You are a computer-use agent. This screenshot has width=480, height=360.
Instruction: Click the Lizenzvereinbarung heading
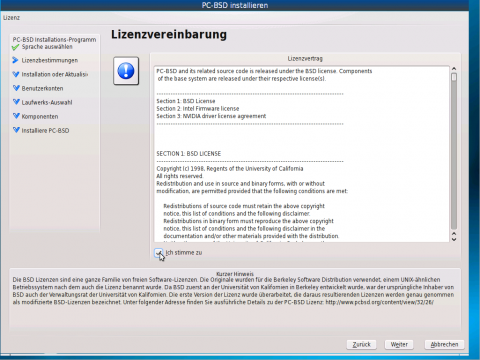(169, 34)
